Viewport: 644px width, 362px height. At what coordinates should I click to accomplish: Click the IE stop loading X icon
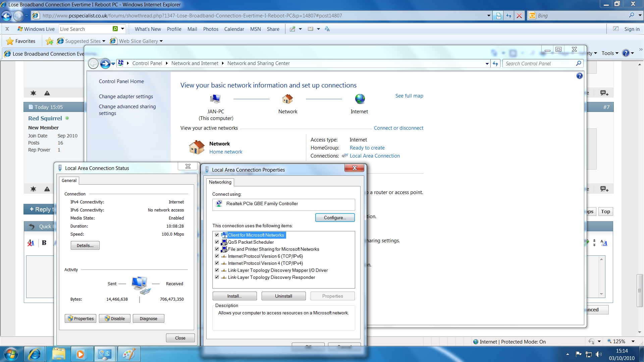(x=519, y=16)
